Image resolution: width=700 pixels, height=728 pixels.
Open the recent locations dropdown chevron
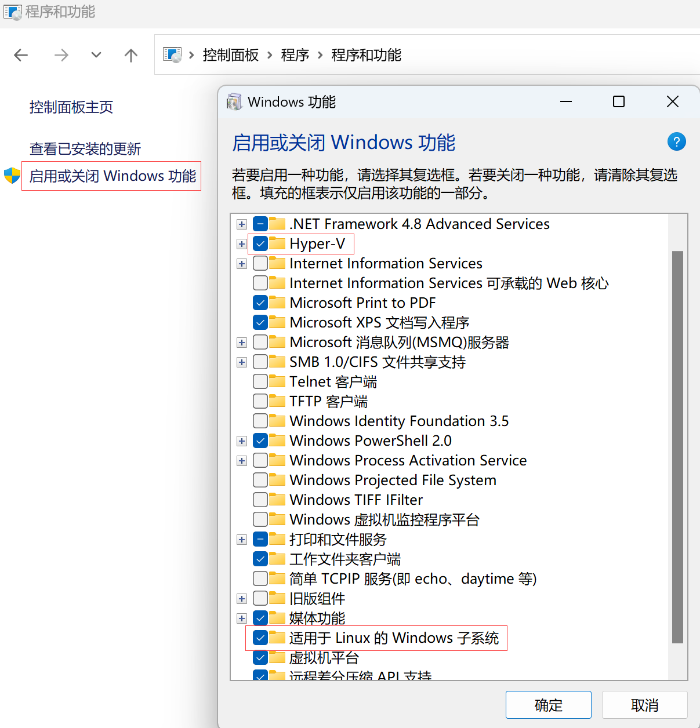point(96,55)
